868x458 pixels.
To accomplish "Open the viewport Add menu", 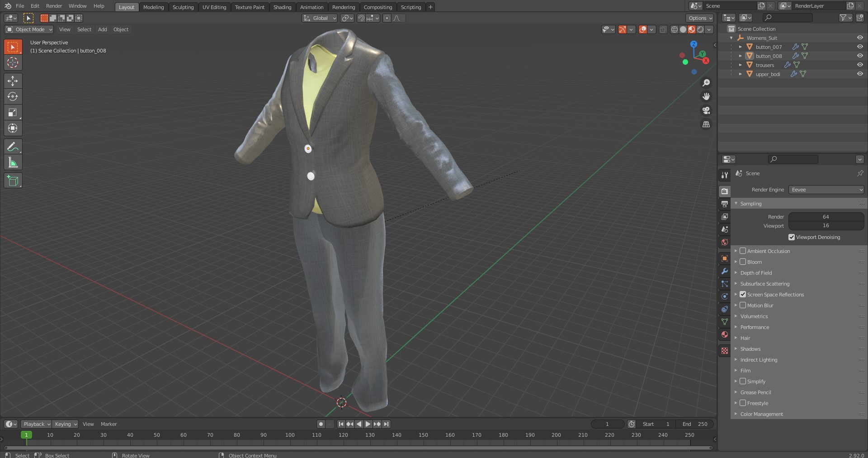I will (103, 29).
